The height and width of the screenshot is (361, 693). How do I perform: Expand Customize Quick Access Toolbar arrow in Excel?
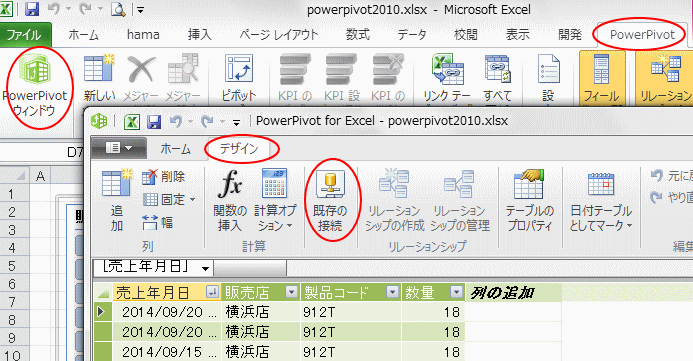140,10
